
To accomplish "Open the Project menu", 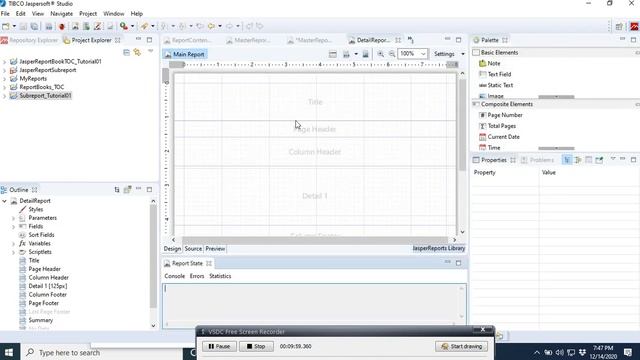I will [88, 13].
